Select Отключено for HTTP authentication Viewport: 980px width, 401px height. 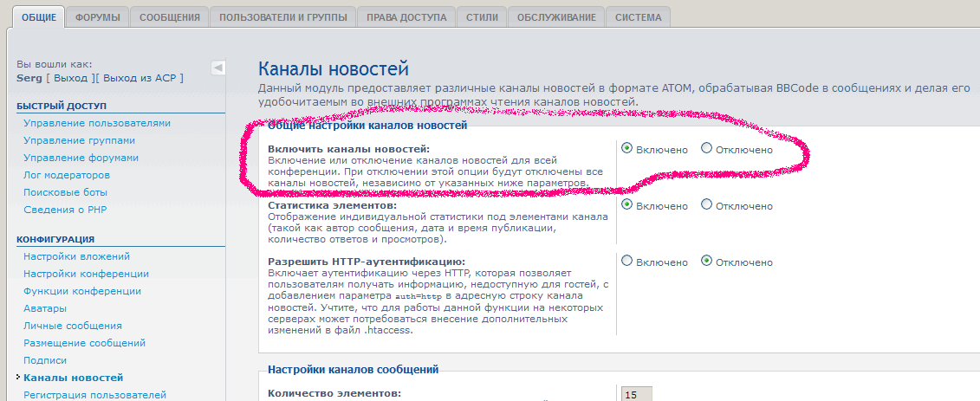pyautogui.click(x=706, y=261)
